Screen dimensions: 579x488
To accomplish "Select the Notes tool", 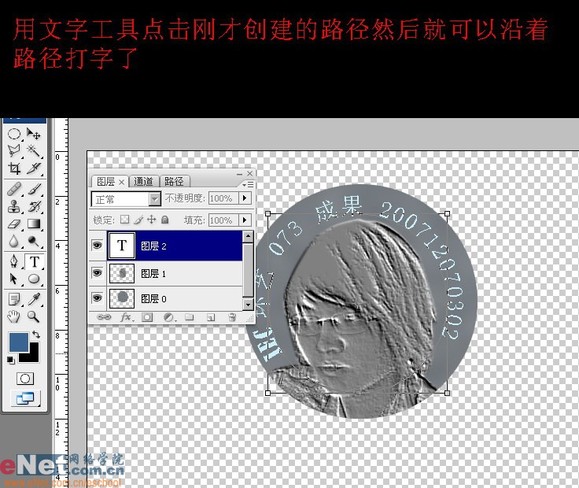I will [x=14, y=299].
